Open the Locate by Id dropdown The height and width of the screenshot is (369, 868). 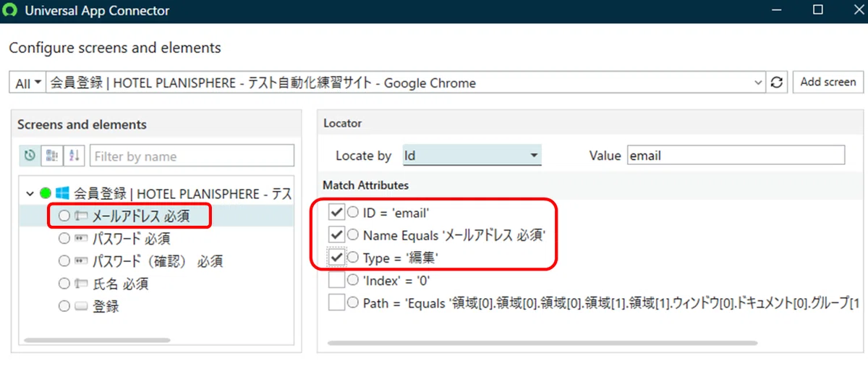(x=472, y=155)
